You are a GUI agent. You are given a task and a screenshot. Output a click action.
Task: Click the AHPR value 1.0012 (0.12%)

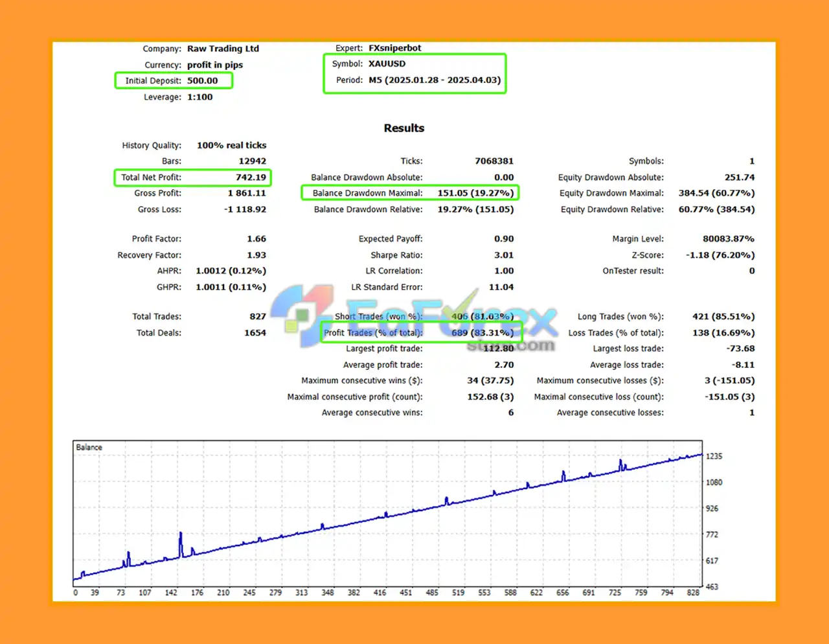[231, 271]
